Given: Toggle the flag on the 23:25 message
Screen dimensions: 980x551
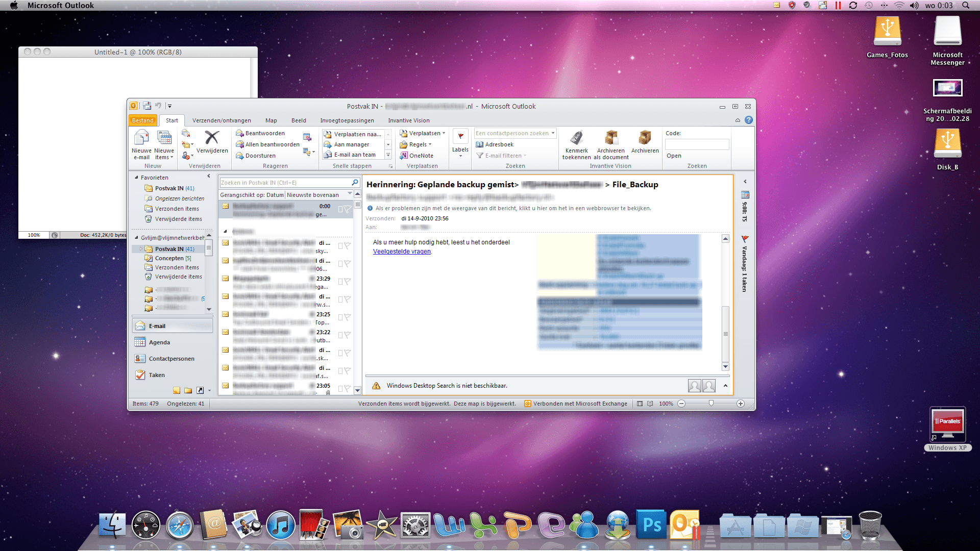Looking at the screenshot, I should 347,317.
